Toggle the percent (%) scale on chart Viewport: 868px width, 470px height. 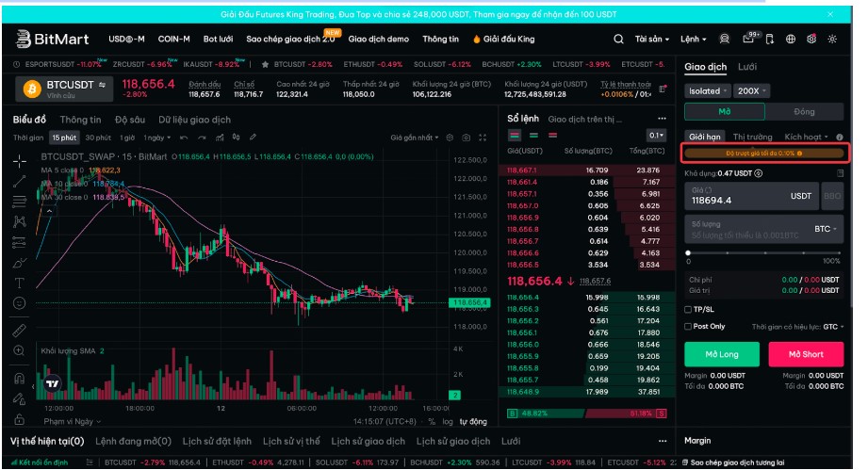pos(432,421)
